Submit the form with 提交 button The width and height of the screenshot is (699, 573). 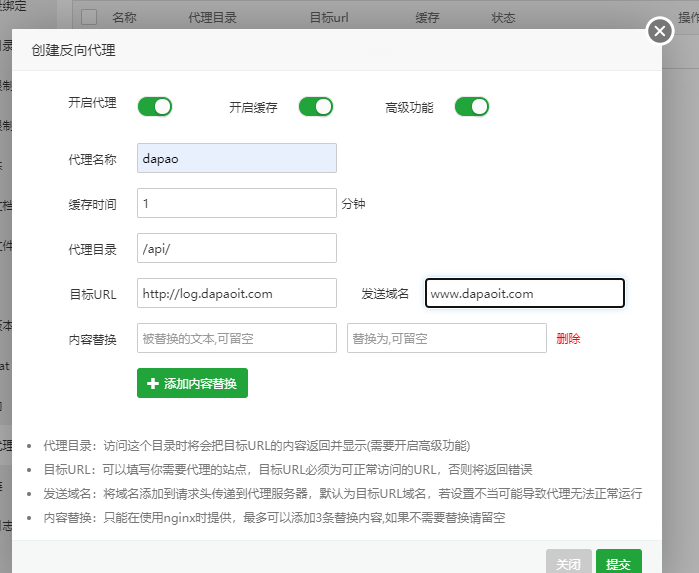(x=619, y=563)
